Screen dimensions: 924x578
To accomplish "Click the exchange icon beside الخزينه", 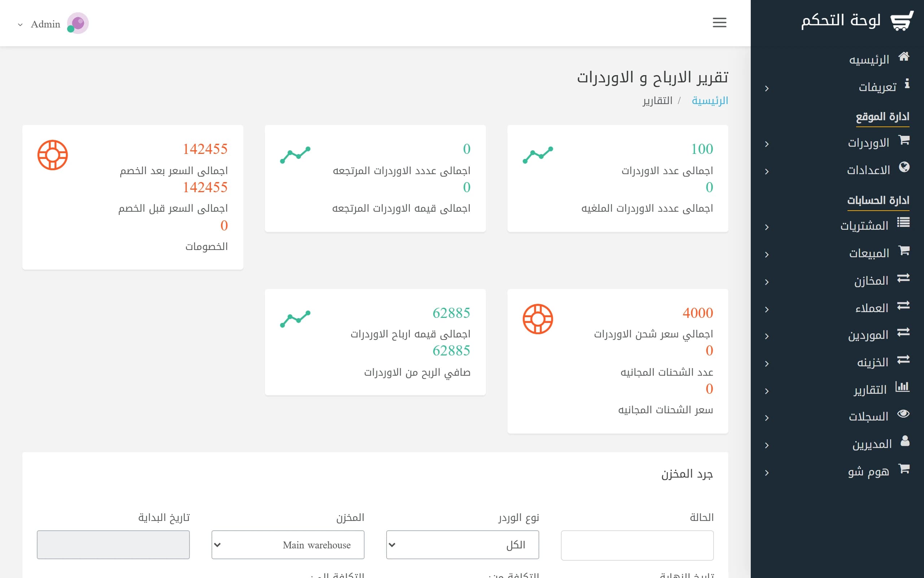I will [903, 359].
